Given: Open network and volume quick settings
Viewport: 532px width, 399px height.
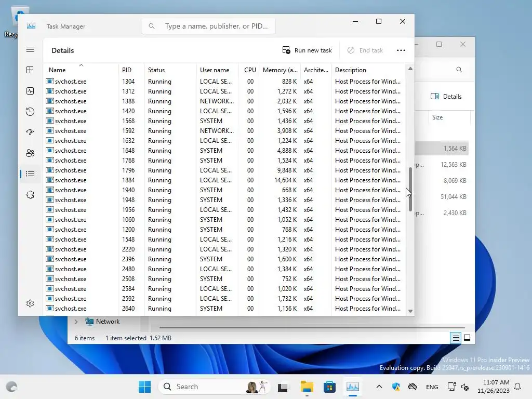Looking at the screenshot, I should (x=458, y=387).
